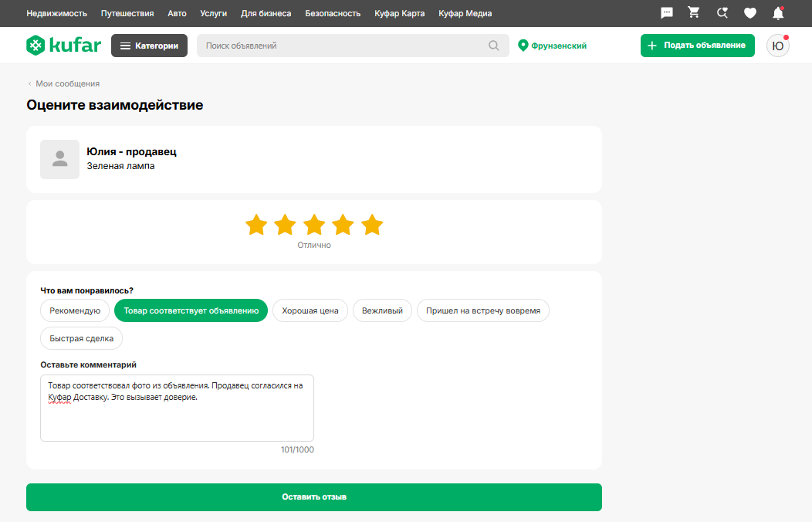Open Авто section
The height and width of the screenshot is (522, 812).
pos(177,13)
